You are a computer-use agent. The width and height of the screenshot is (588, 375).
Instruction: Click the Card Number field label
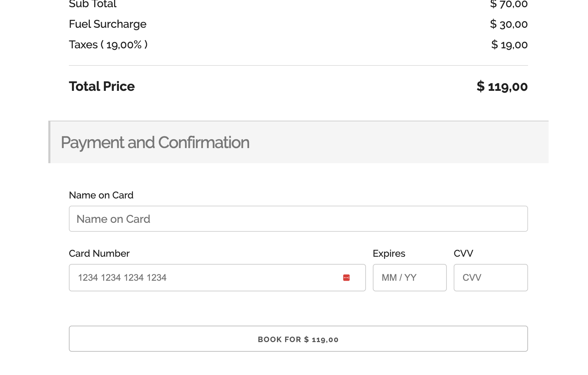pos(99,253)
